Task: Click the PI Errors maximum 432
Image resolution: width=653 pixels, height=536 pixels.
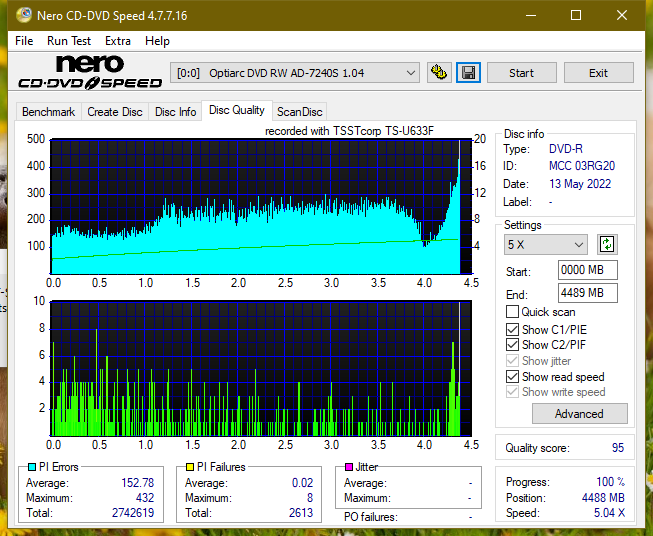Action: pos(145,498)
